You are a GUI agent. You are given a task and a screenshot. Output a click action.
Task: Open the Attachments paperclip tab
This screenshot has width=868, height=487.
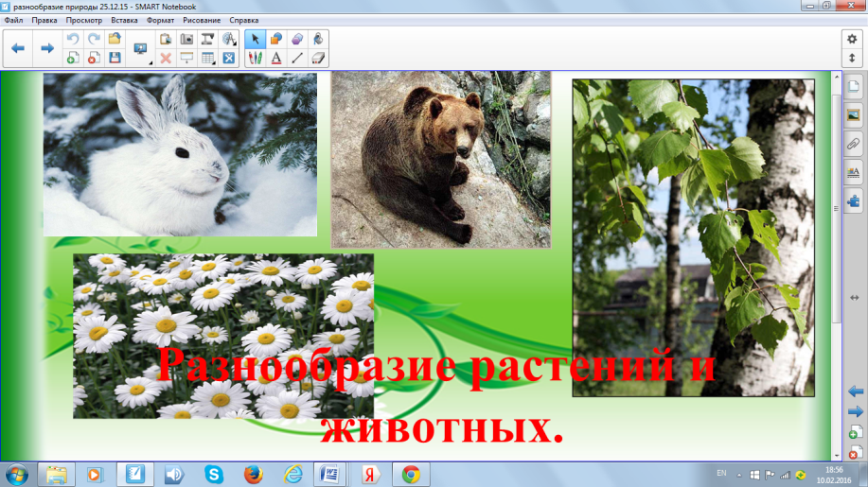(853, 144)
